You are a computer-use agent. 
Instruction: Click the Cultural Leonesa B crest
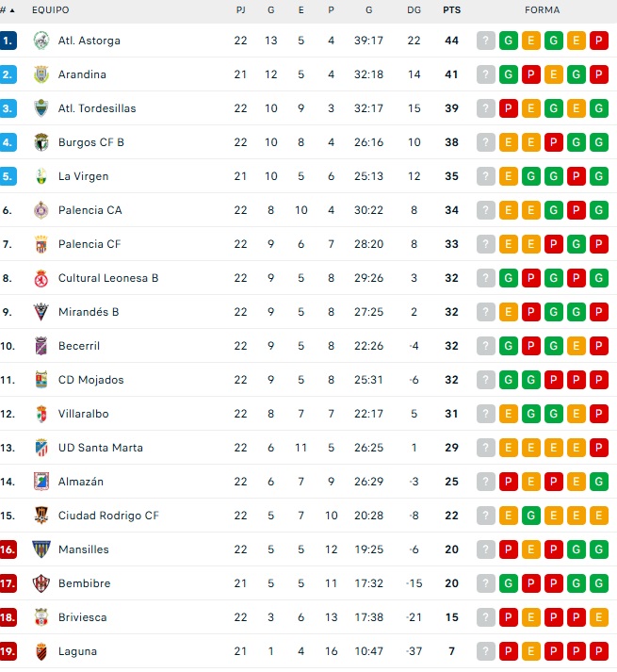(x=40, y=278)
